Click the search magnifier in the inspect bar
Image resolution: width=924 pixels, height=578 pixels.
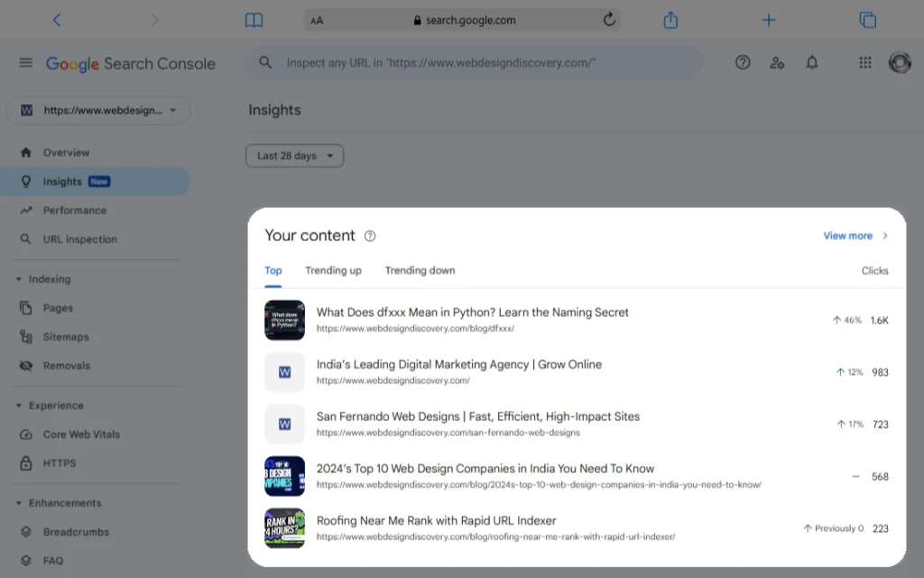point(265,62)
